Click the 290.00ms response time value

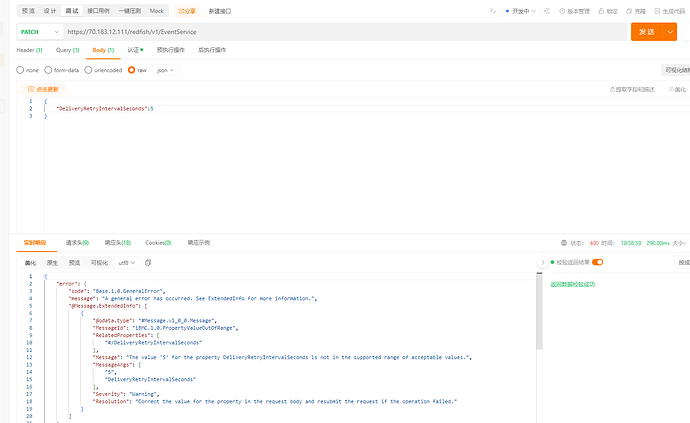pos(658,243)
